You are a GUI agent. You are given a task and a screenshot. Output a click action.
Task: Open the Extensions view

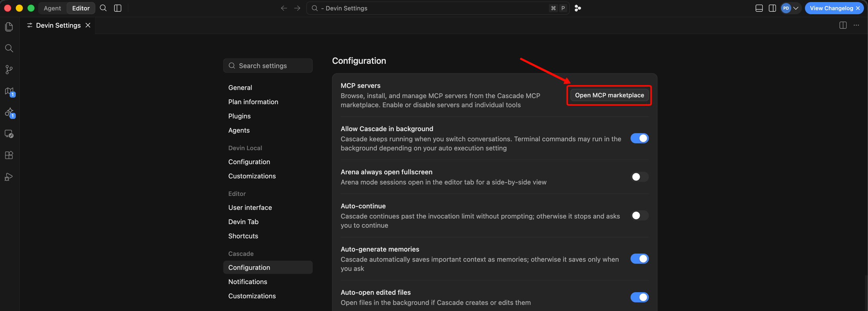[9, 155]
